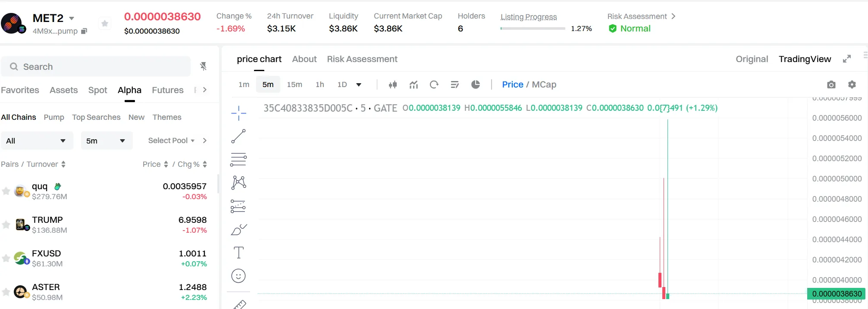This screenshot has width=868, height=309.
Task: Take a chart snapshot with camera icon
Action: tap(831, 84)
